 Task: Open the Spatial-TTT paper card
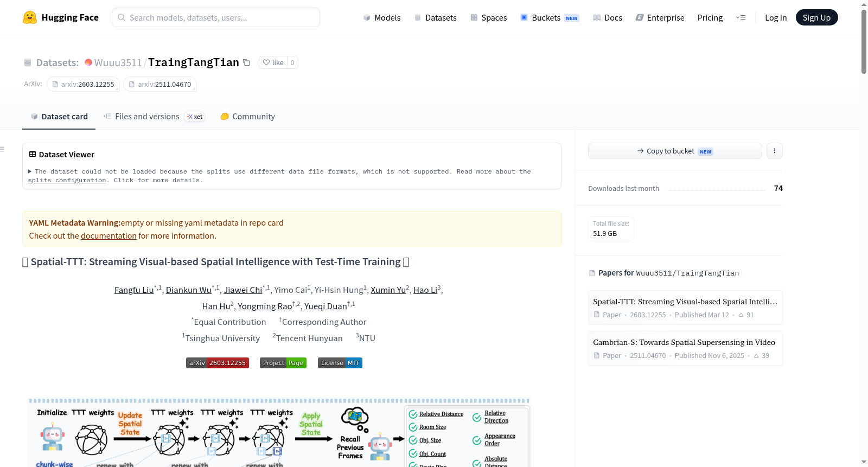coord(685,308)
